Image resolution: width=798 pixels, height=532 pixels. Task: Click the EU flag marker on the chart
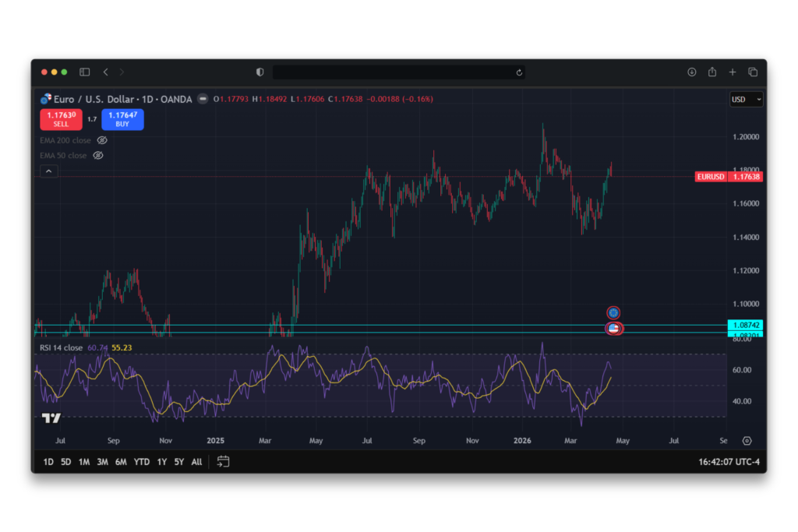click(613, 312)
